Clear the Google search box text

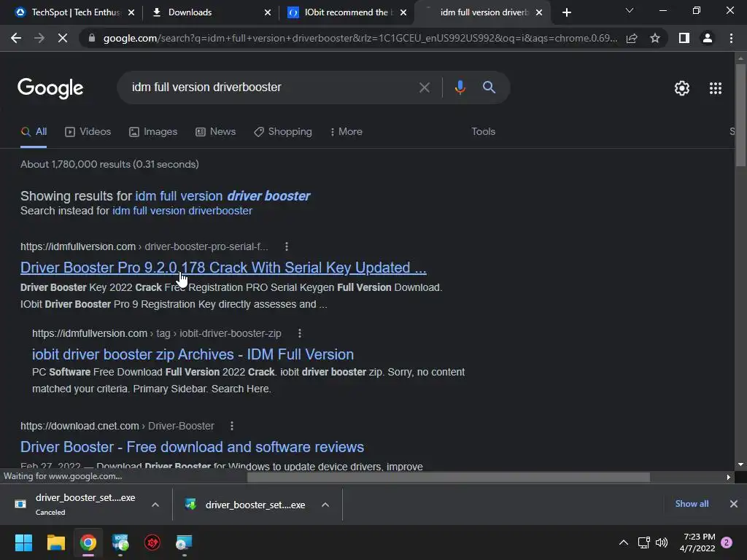coord(425,87)
